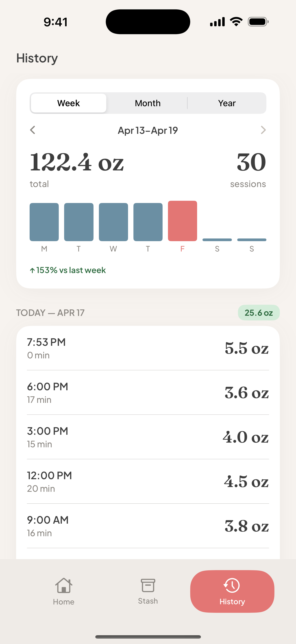Open the 6:00 PM 17 min session
The image size is (296, 644).
pyautogui.click(x=148, y=393)
